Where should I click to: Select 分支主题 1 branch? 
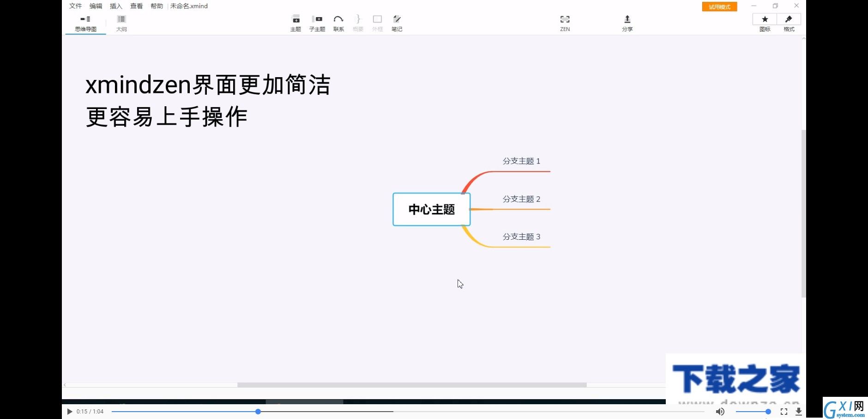point(521,161)
